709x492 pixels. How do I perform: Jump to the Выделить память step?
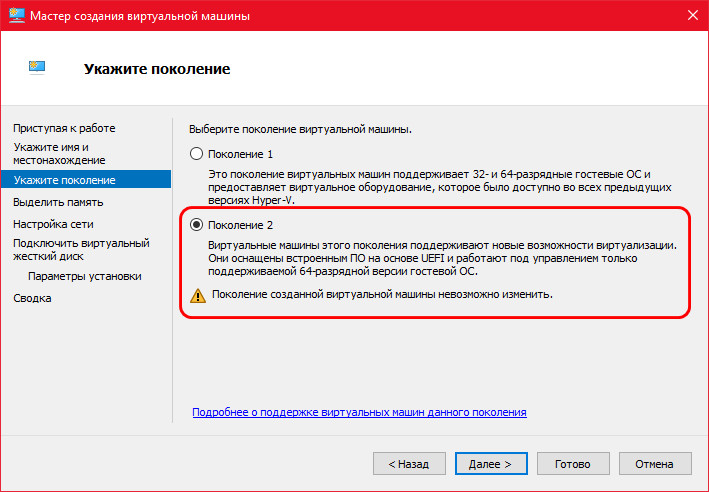(x=58, y=202)
